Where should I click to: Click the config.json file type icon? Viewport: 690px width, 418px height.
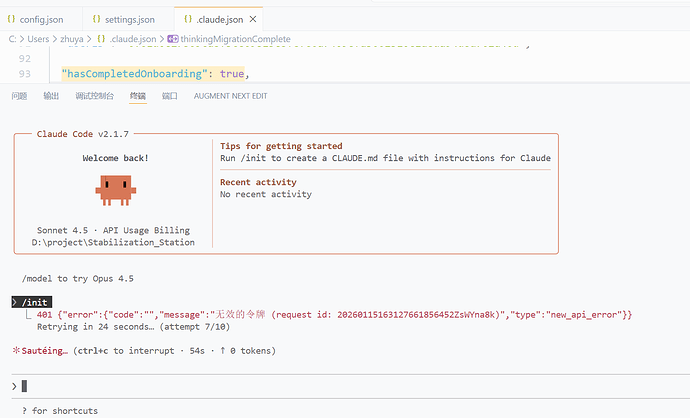pos(11,19)
